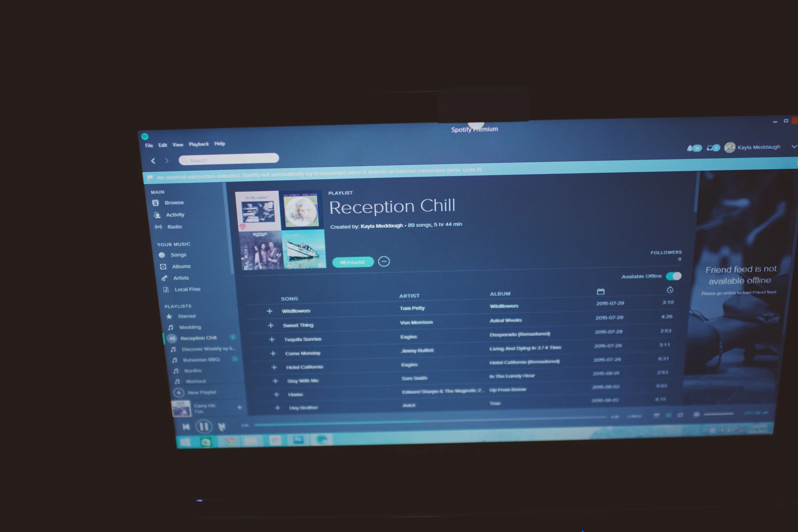Seek within the song progress bar

coord(430,421)
